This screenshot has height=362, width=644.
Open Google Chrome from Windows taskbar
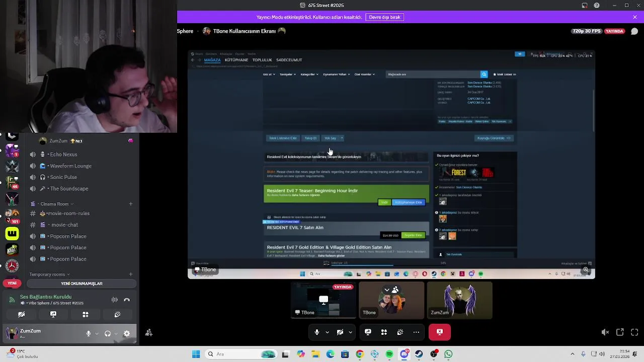[360, 354]
